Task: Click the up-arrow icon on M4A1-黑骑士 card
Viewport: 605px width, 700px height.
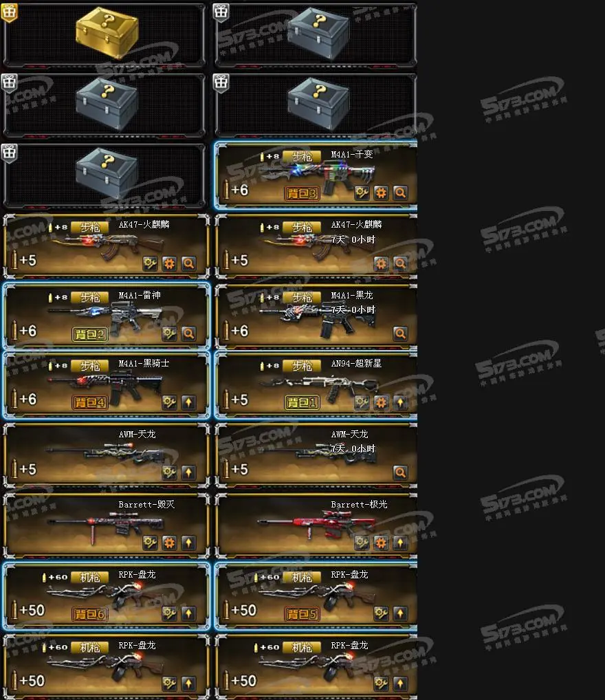Action: 188,402
